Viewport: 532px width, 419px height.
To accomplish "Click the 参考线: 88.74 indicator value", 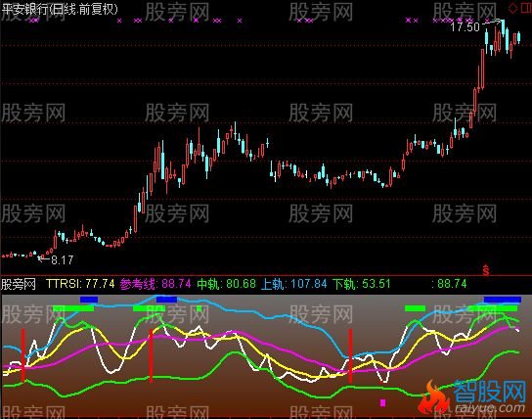I will tap(155, 284).
